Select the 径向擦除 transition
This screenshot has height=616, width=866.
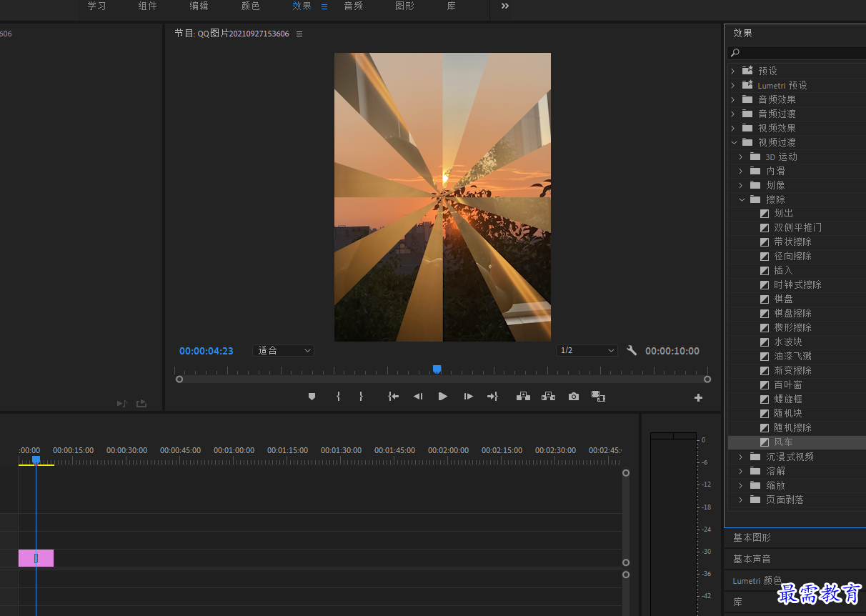[x=792, y=257]
